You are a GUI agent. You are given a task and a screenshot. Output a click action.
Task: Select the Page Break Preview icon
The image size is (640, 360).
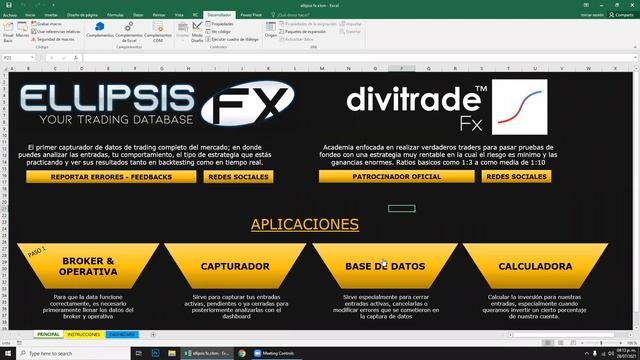coord(573,343)
